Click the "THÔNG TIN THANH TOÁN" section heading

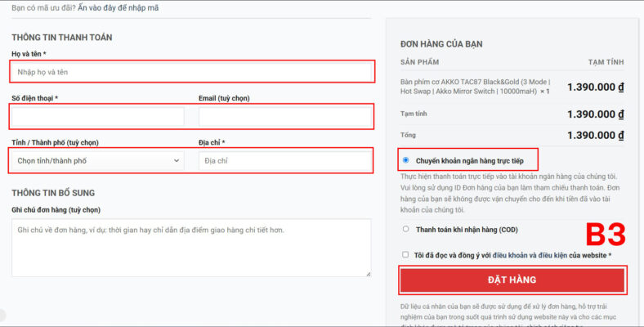62,38
